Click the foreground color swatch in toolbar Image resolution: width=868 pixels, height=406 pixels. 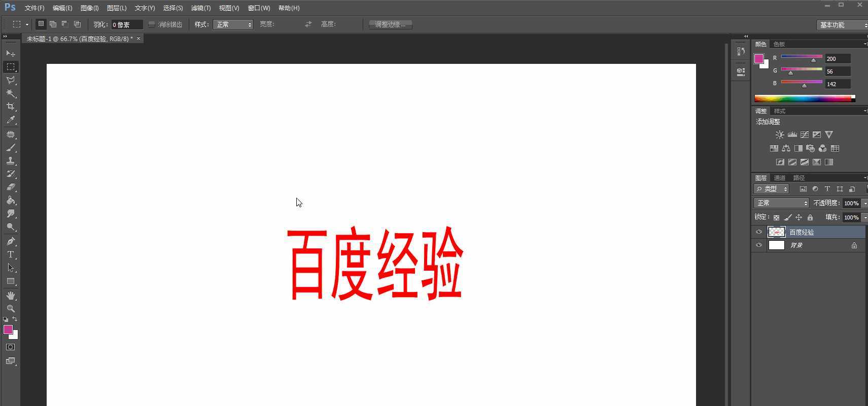tap(8, 330)
